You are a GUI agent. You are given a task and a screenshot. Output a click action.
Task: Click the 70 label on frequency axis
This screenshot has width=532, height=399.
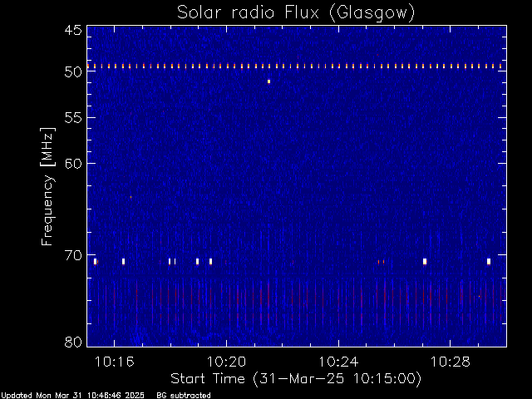coord(73,255)
